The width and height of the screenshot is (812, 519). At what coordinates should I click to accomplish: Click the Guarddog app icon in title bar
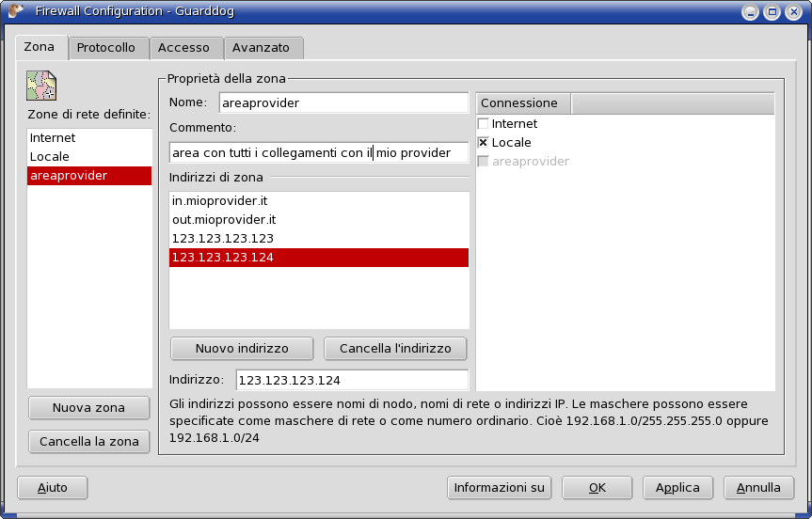[15, 12]
